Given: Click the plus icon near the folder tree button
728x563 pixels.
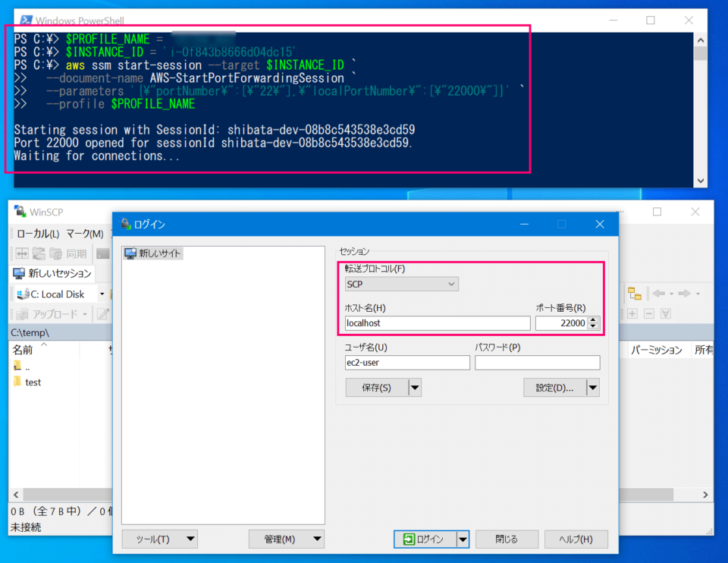Looking at the screenshot, I should [x=632, y=313].
